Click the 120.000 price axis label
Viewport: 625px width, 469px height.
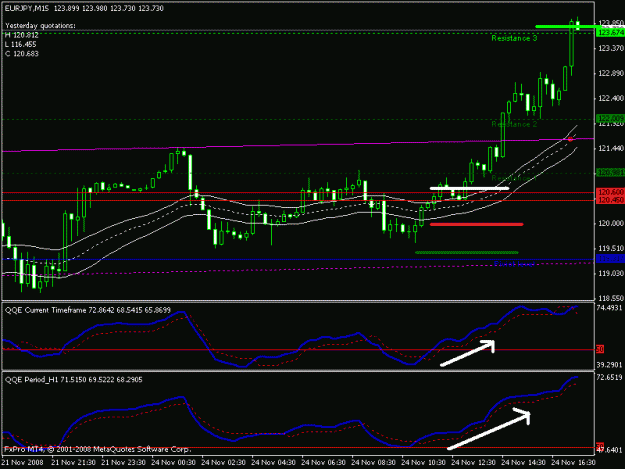click(x=611, y=224)
